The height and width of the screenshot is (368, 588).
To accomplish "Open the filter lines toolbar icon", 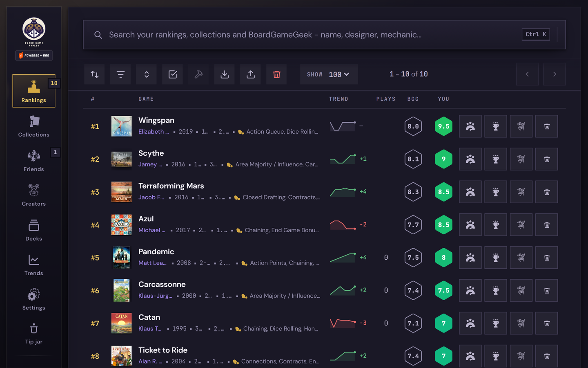I will point(120,74).
